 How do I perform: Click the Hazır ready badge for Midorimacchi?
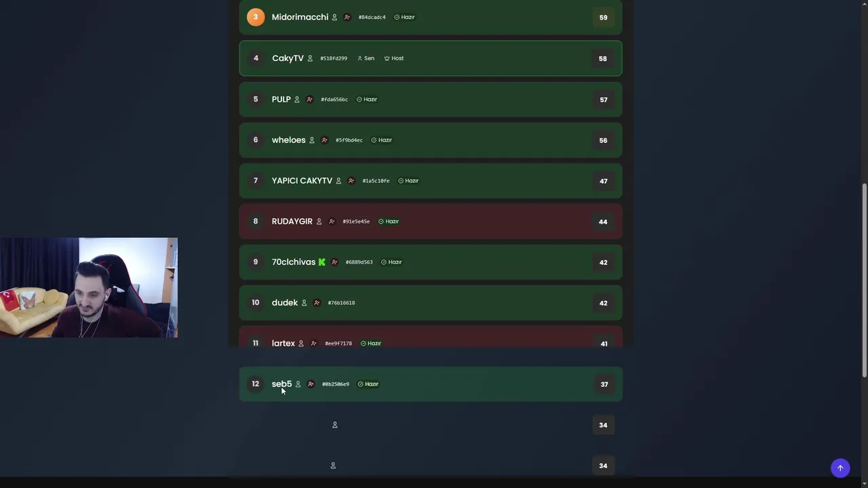click(x=404, y=17)
